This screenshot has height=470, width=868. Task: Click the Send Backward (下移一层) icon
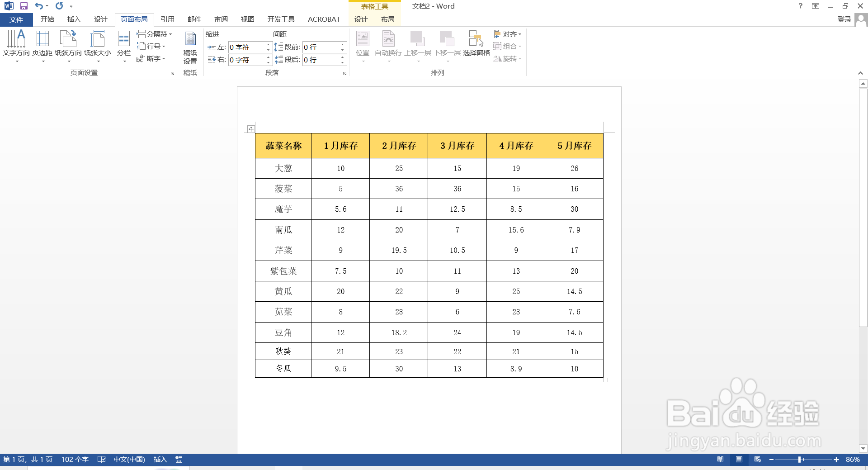coord(447,39)
